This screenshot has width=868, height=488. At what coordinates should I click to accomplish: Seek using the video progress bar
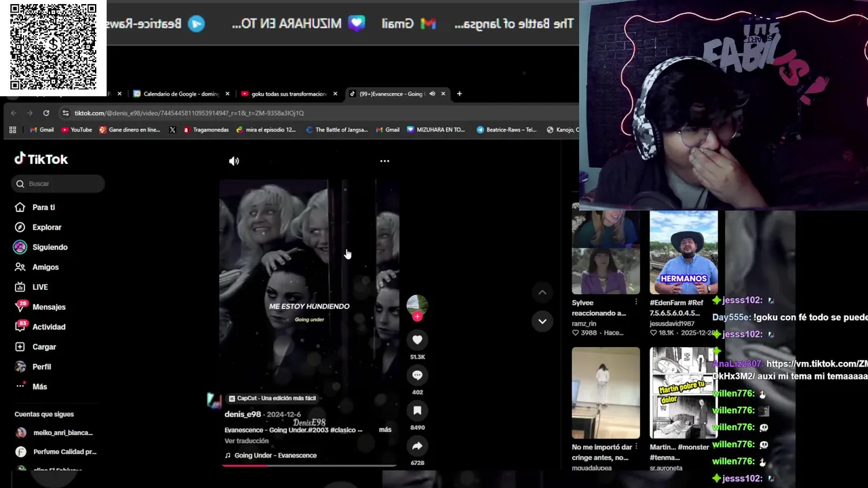[x=310, y=466]
